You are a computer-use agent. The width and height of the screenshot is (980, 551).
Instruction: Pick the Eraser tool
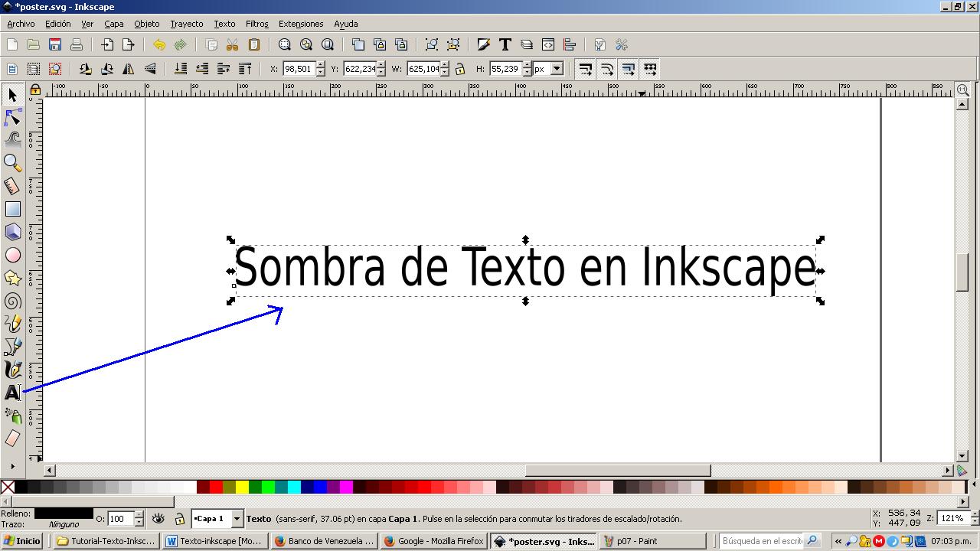(12, 439)
